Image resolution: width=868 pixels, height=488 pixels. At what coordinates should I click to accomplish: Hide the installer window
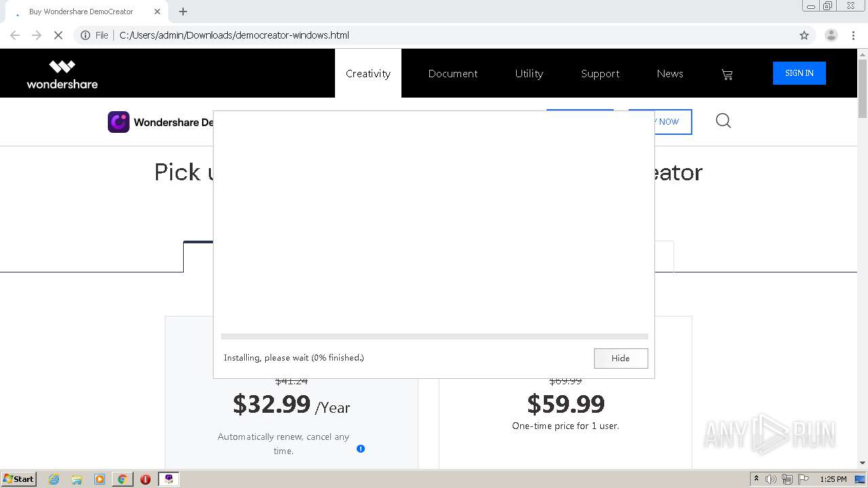tap(620, 359)
